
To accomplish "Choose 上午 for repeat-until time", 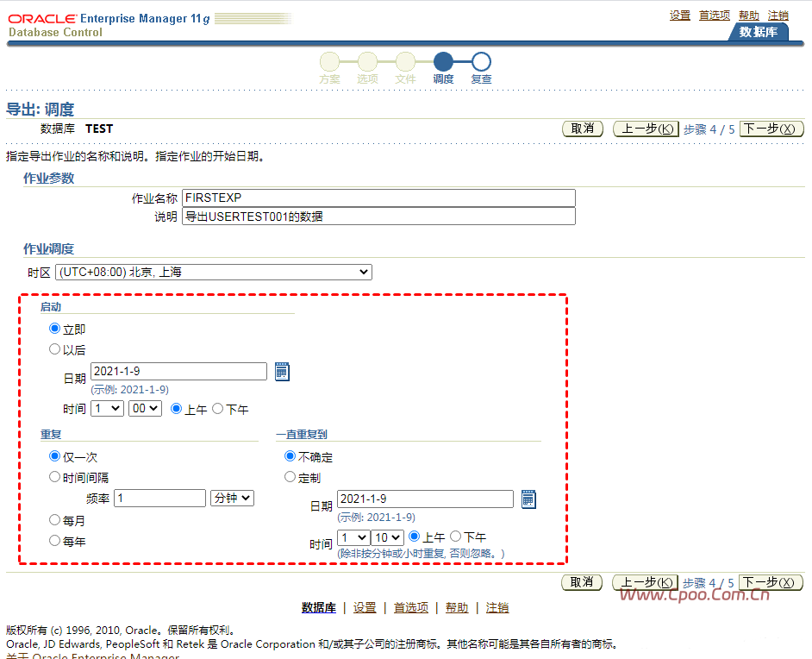I will 415,537.
